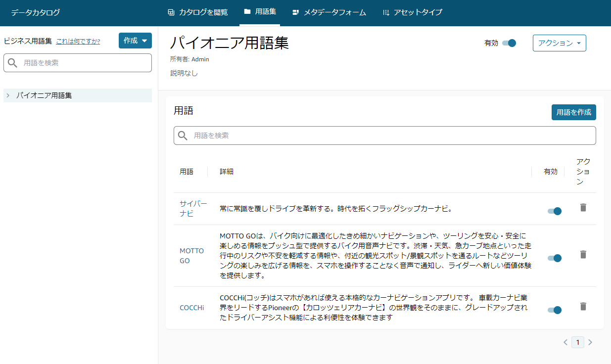This screenshot has width=611, height=364.
Task: Click the magnifier icon in terms search
Action: pyautogui.click(x=183, y=136)
